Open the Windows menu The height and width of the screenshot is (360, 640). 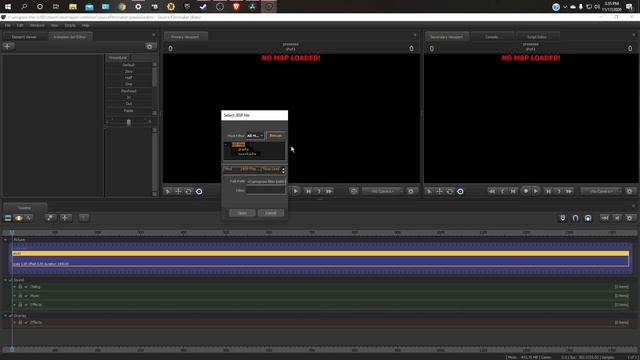pos(37,25)
